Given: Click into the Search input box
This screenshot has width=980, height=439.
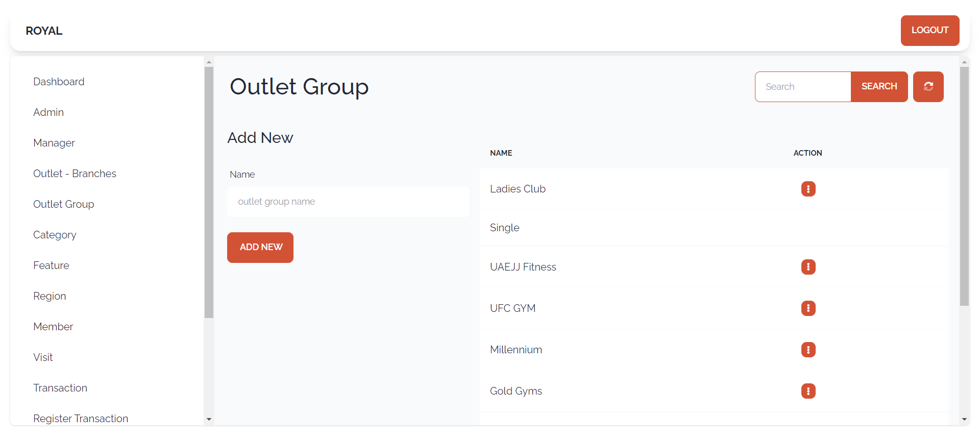Looking at the screenshot, I should (x=803, y=87).
